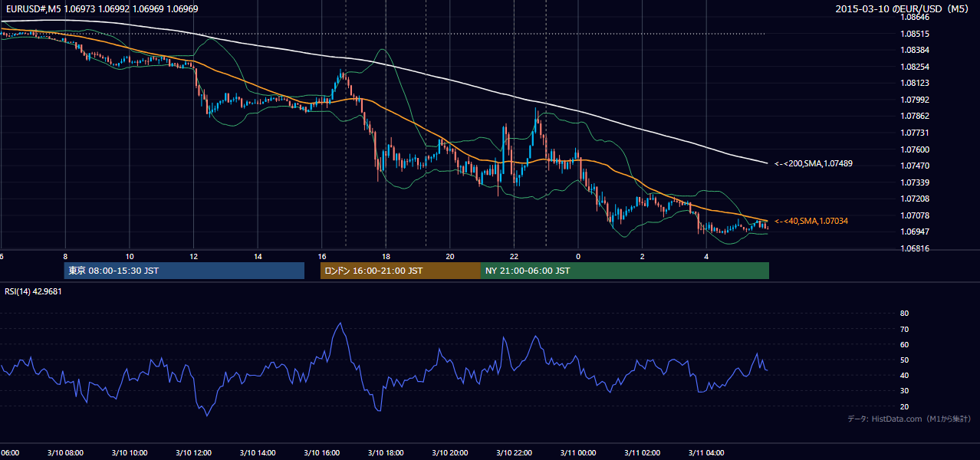Click price level 1.07470 on axis

(916, 166)
